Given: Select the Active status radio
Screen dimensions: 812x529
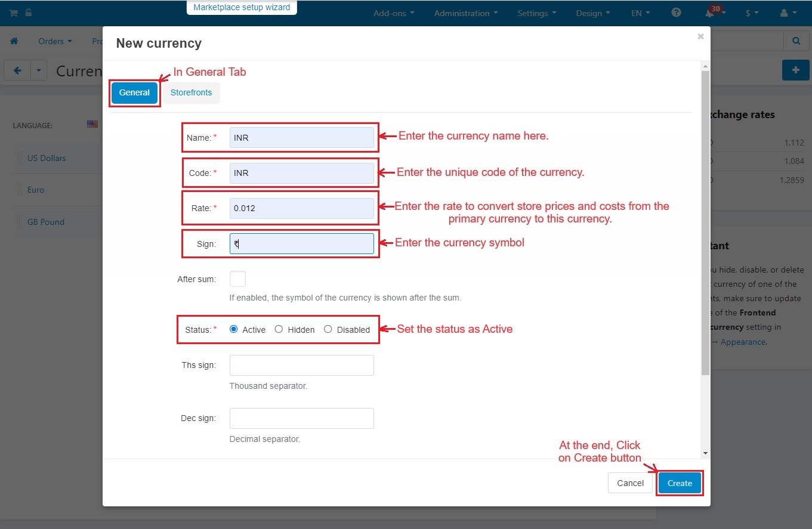Looking at the screenshot, I should (233, 329).
